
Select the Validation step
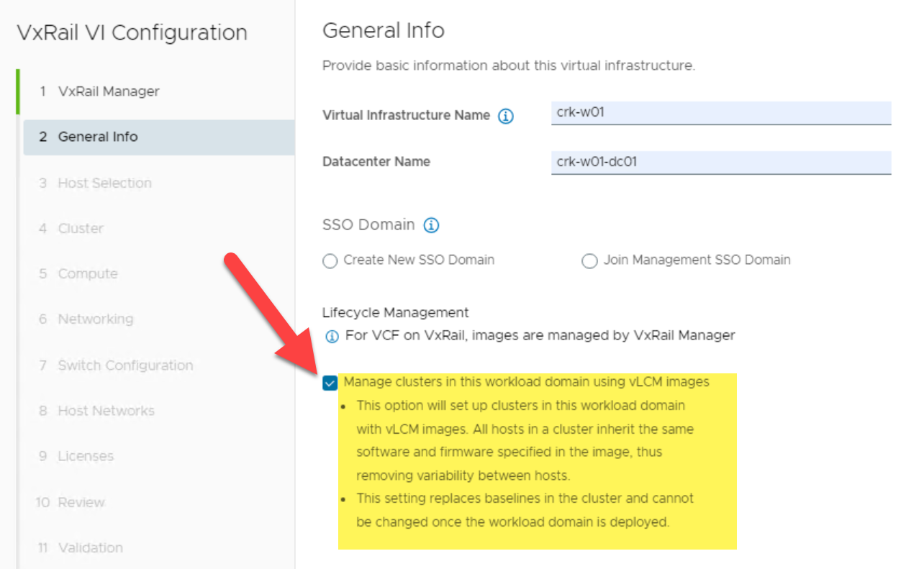point(90,547)
